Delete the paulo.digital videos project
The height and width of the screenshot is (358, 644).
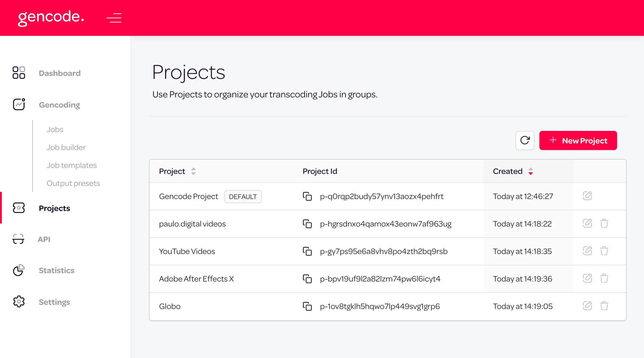pos(604,224)
